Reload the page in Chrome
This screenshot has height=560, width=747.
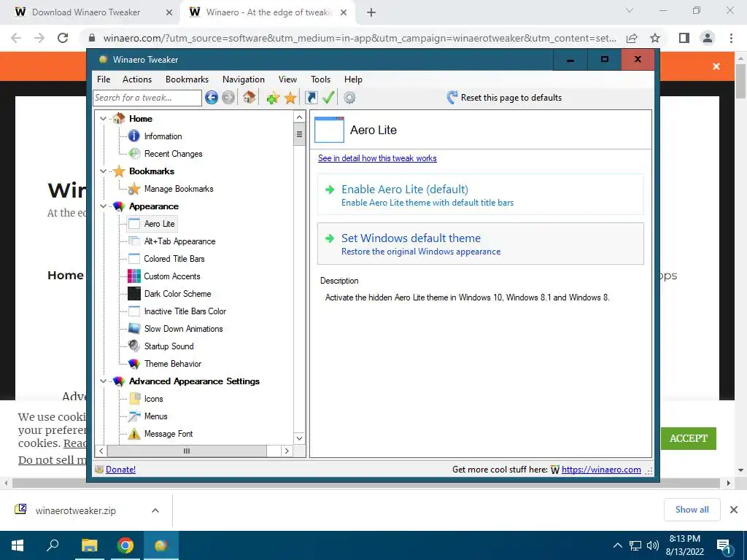(x=63, y=38)
